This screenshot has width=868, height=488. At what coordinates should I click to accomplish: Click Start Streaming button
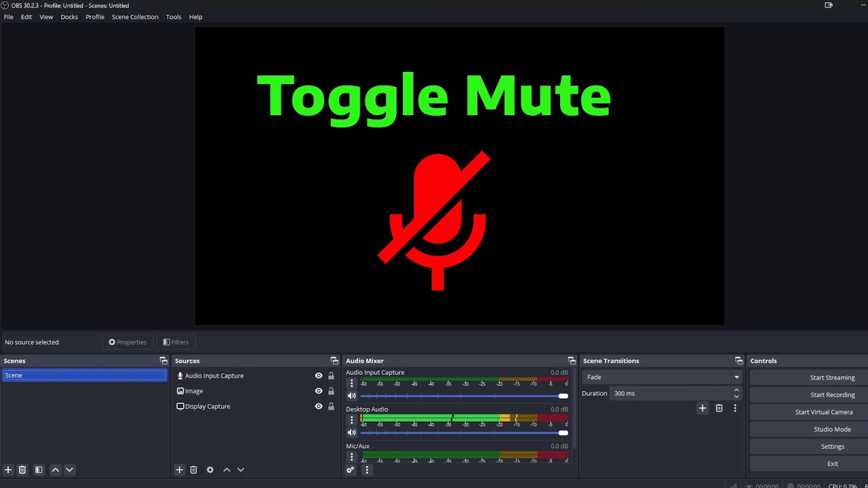click(x=808, y=378)
